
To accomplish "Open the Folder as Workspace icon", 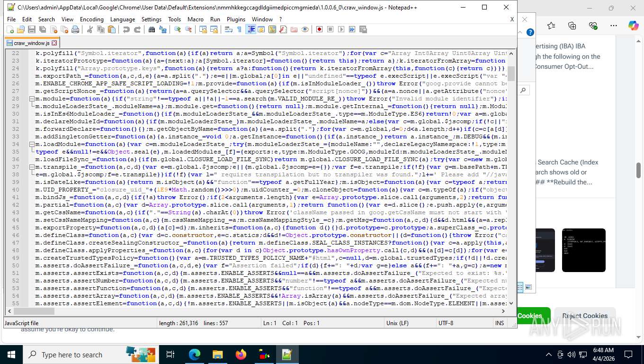I will (x=294, y=29).
